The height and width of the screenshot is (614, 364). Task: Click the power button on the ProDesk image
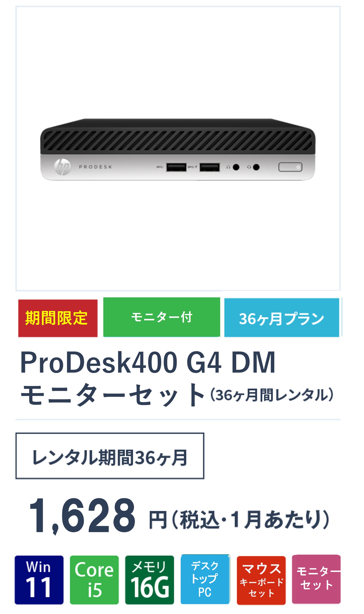(290, 167)
